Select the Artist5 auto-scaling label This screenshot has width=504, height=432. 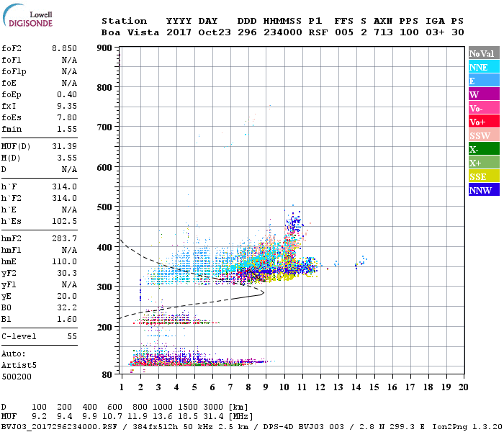17,365
